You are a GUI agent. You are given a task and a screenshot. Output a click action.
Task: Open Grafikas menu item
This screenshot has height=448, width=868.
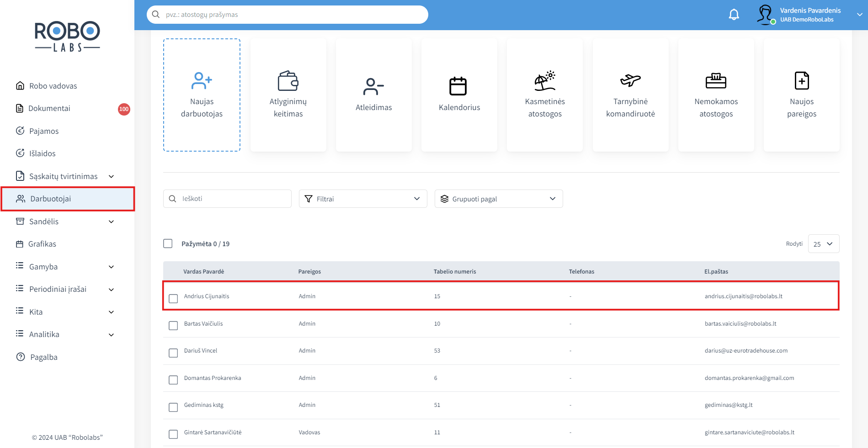click(x=42, y=244)
